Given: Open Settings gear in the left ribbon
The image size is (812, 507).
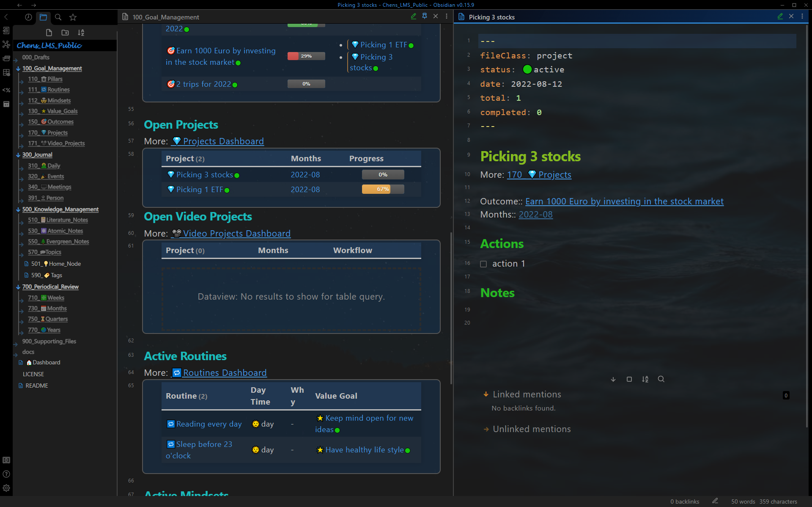Looking at the screenshot, I should (x=6, y=488).
